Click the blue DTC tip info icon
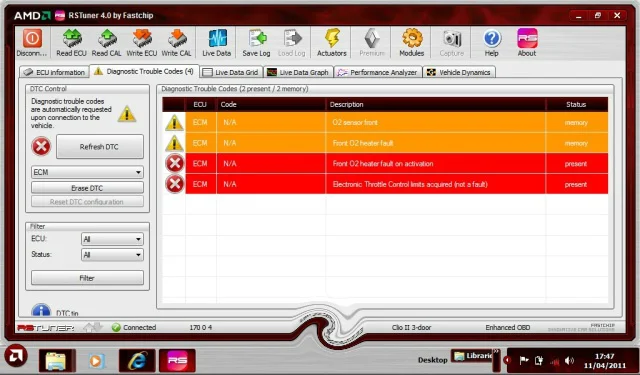 [41, 310]
